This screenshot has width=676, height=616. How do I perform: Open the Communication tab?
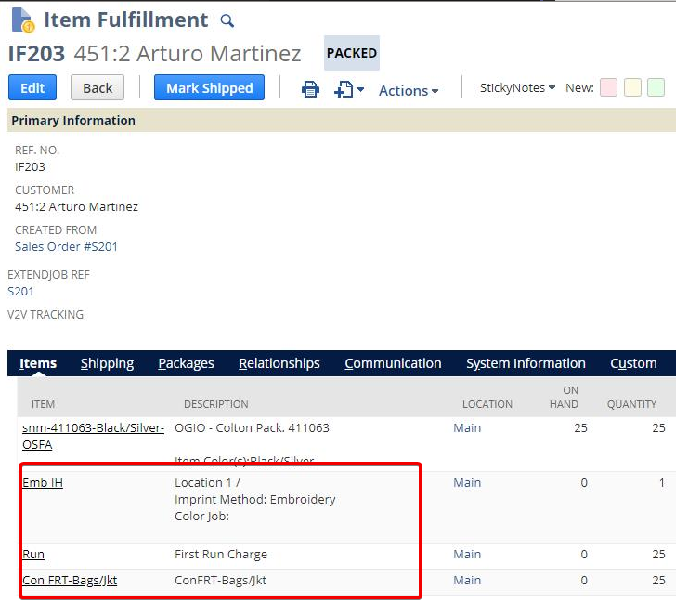393,363
